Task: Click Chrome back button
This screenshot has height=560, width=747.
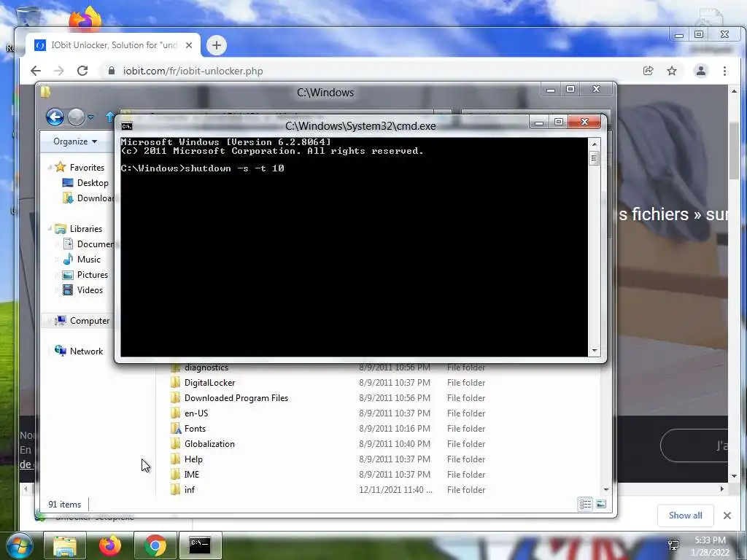Action: click(36, 71)
